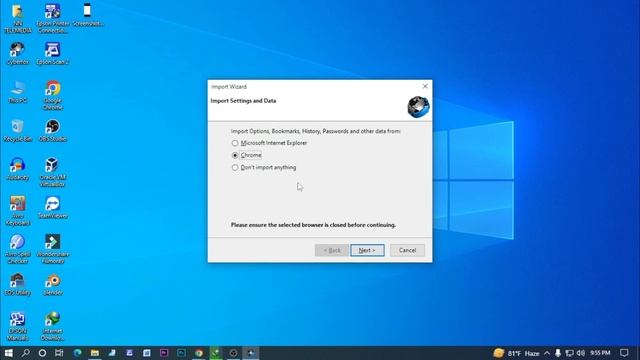Select the Internet Download Manager desktop icon
The width and height of the screenshot is (640, 360).
(53, 325)
